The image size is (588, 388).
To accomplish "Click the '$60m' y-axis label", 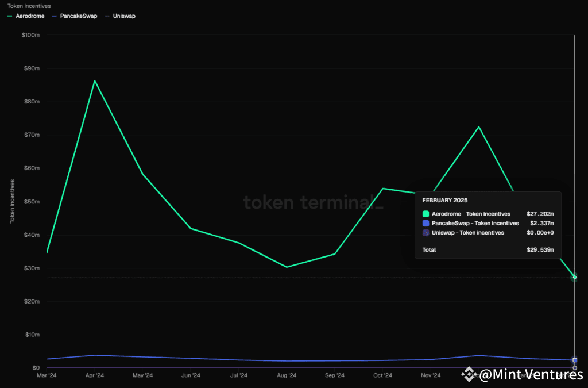I will coord(32,168).
